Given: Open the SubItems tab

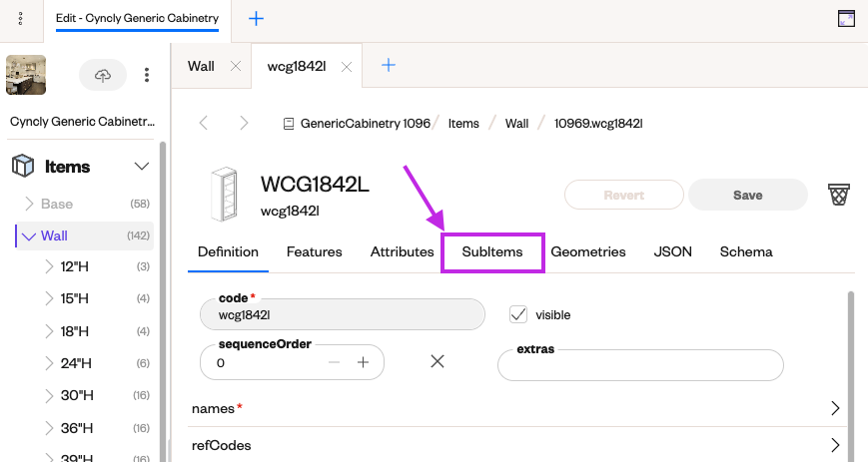Looking at the screenshot, I should coord(492,252).
